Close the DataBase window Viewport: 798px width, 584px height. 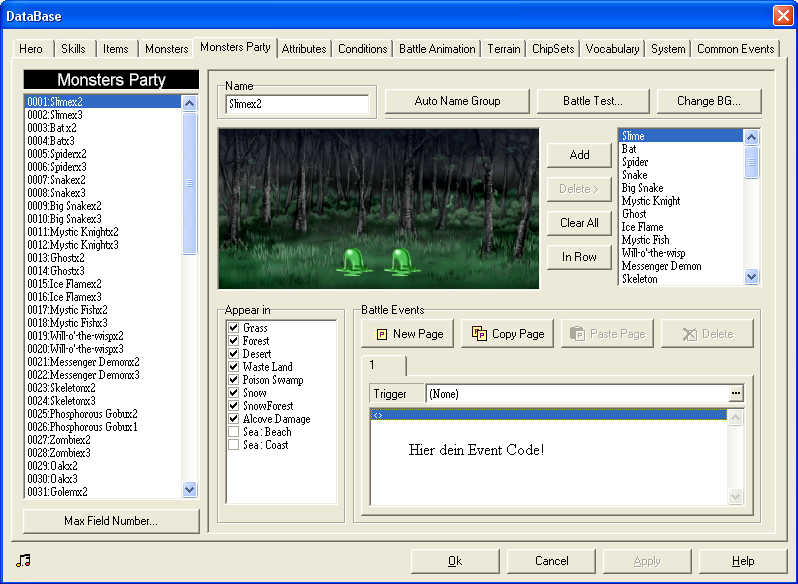pyautogui.click(x=783, y=15)
